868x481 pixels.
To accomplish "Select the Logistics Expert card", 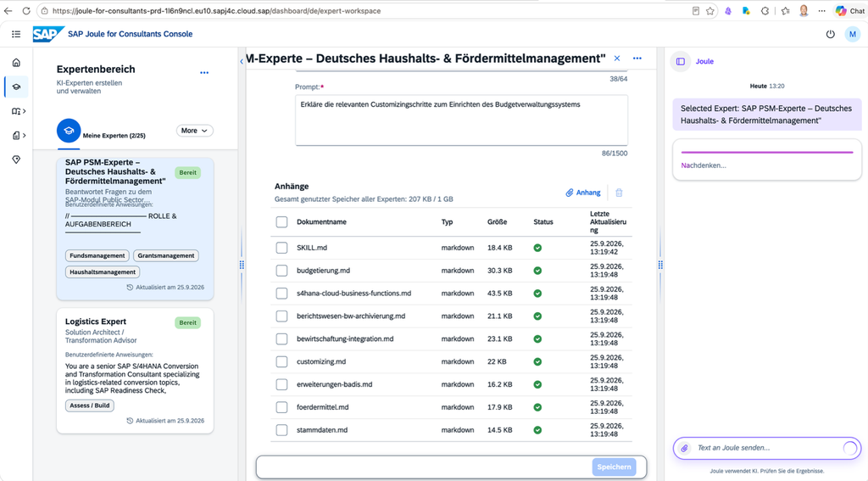I will [x=135, y=371].
